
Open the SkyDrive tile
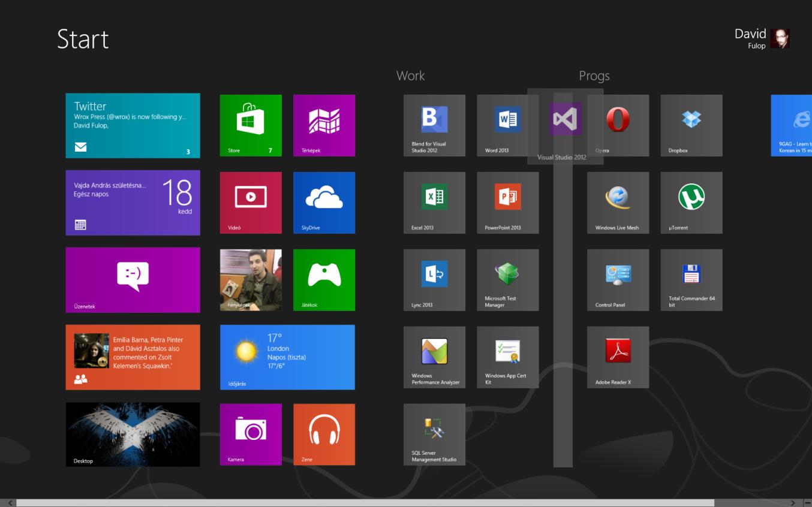click(324, 203)
